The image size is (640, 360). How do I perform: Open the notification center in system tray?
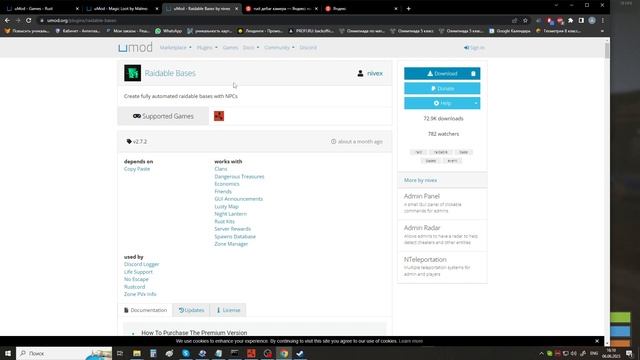click(629, 353)
